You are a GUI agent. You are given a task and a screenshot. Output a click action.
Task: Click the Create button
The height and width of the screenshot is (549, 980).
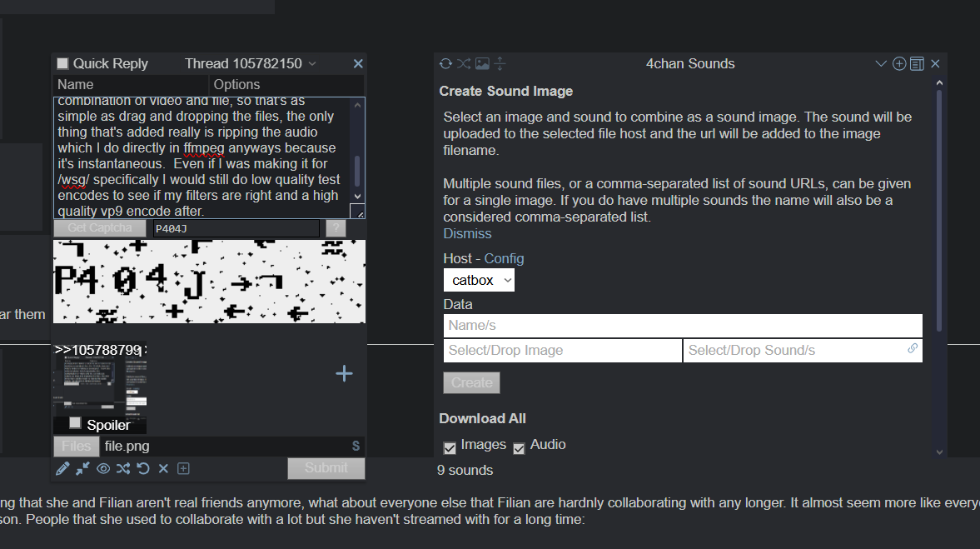coord(472,382)
